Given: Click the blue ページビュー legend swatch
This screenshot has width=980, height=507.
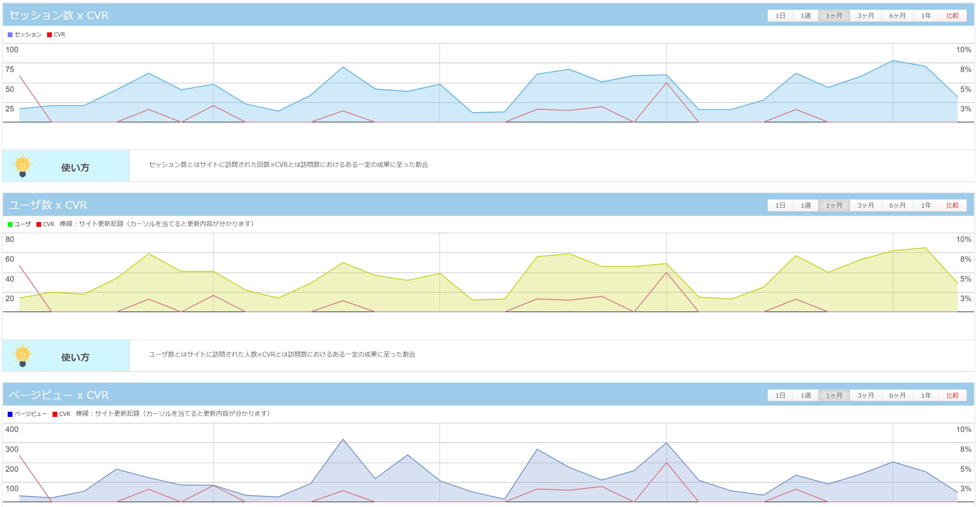Looking at the screenshot, I should click(10, 414).
